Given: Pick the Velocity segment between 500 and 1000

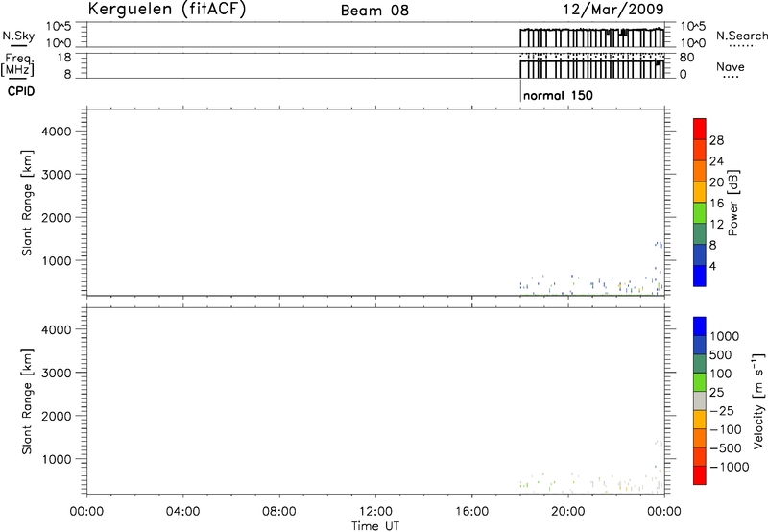Looking at the screenshot, I should 700,345.
